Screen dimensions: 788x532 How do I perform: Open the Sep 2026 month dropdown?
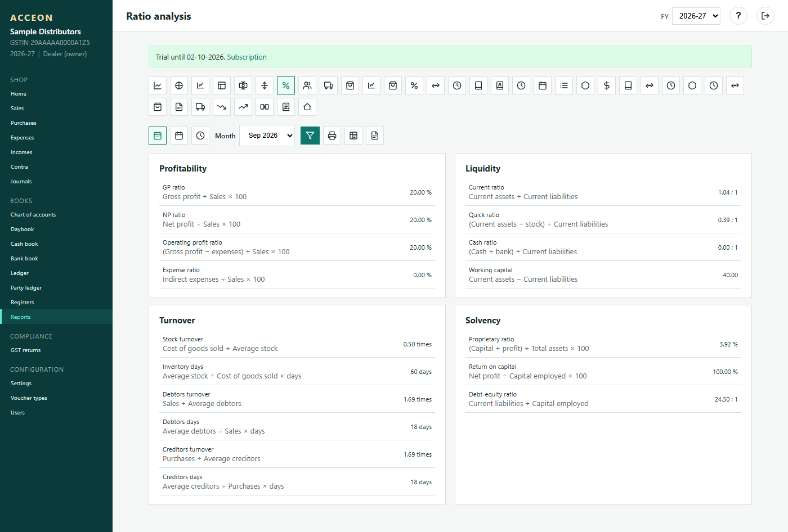(x=267, y=136)
